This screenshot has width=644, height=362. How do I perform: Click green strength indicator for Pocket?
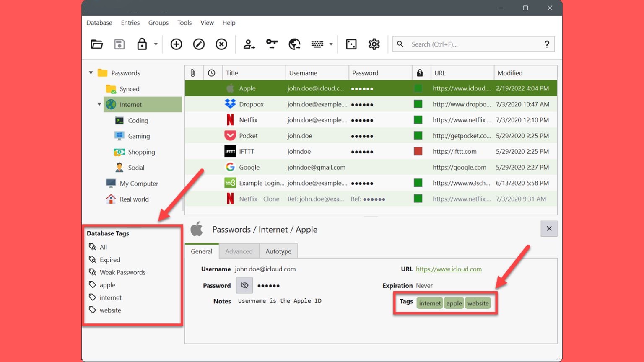(x=418, y=135)
